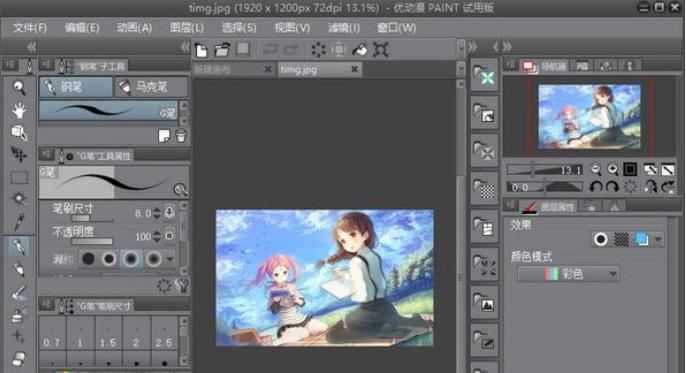This screenshot has width=686, height=373.
Task: Select the Eyedropper tool
Action: (19, 222)
